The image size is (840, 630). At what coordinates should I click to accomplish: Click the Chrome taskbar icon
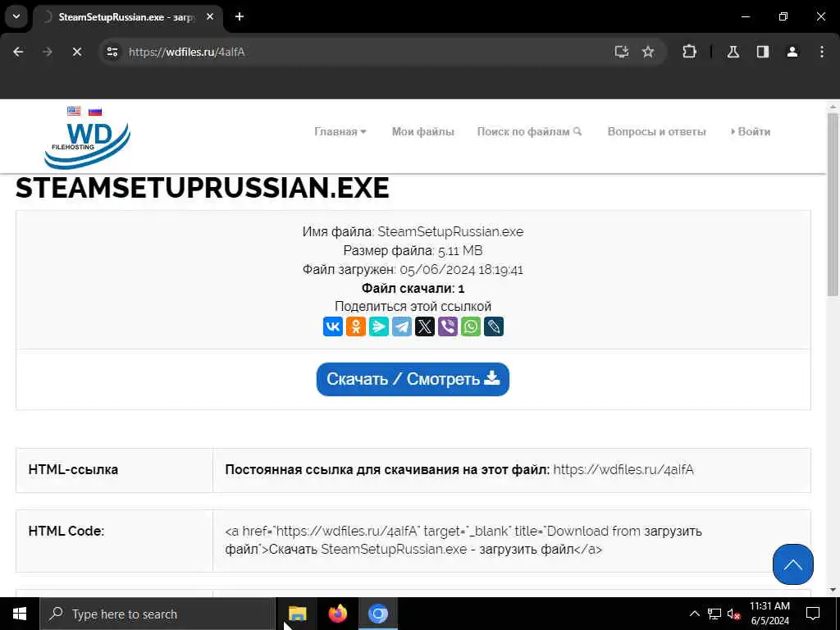(x=377, y=614)
